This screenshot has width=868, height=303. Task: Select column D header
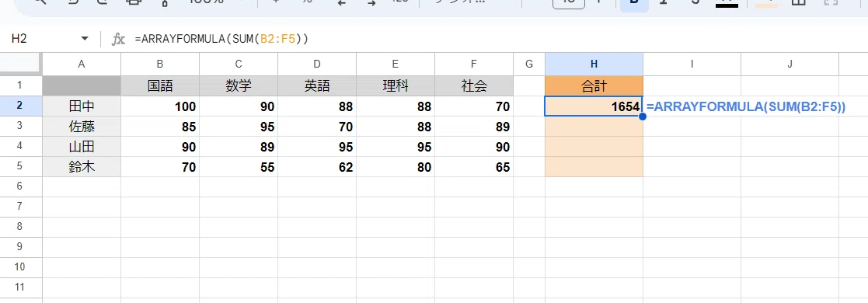(317, 64)
